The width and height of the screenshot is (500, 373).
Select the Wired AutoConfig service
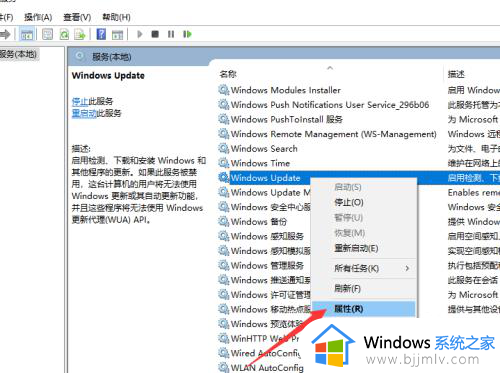266,353
